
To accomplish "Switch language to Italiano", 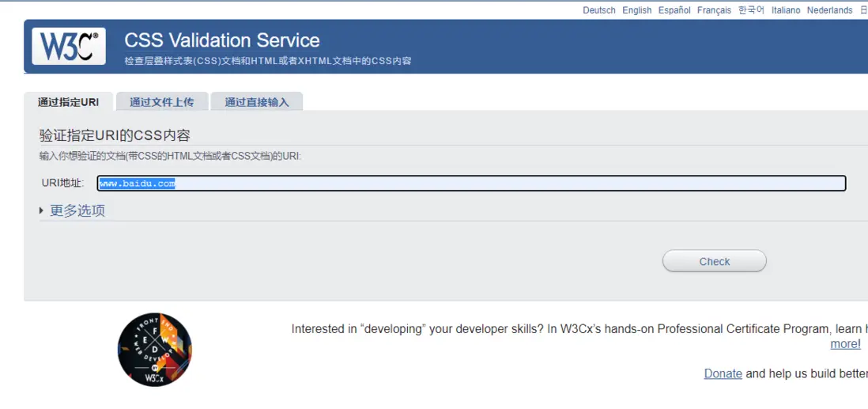I will pyautogui.click(x=786, y=10).
